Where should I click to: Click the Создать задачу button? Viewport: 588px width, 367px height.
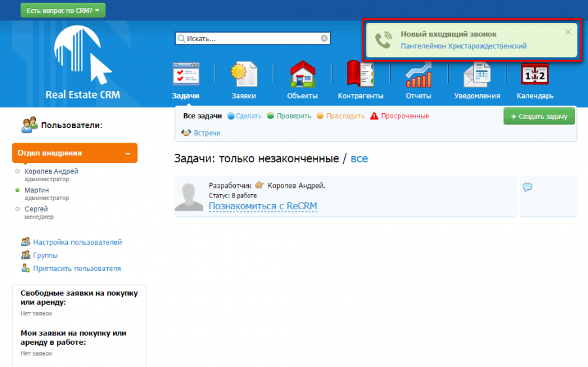539,116
